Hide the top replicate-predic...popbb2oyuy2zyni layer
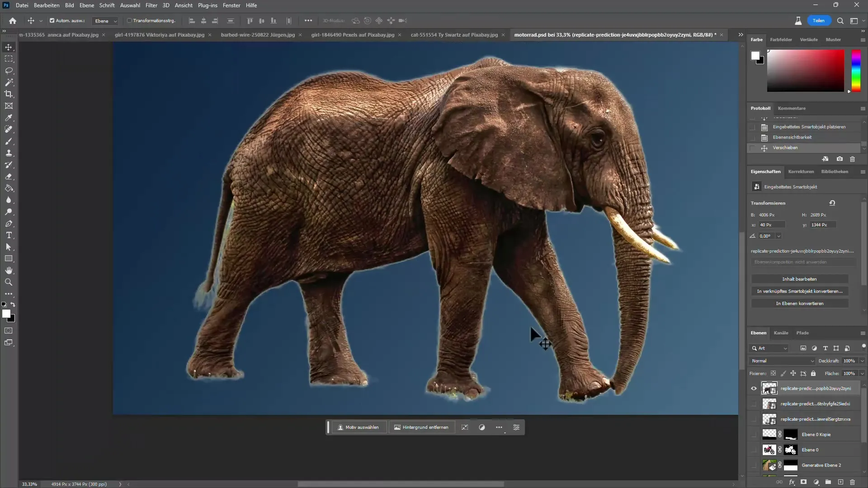The height and width of the screenshot is (488, 868). tap(754, 389)
